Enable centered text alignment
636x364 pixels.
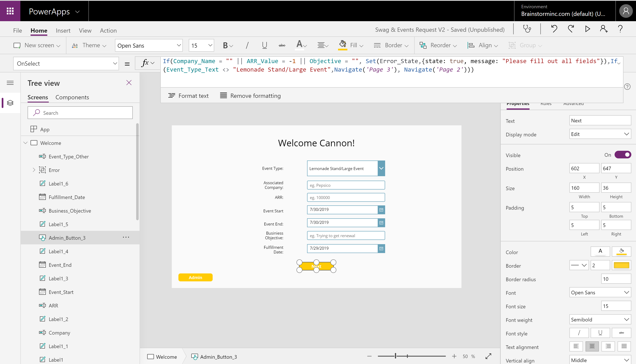[592, 346]
